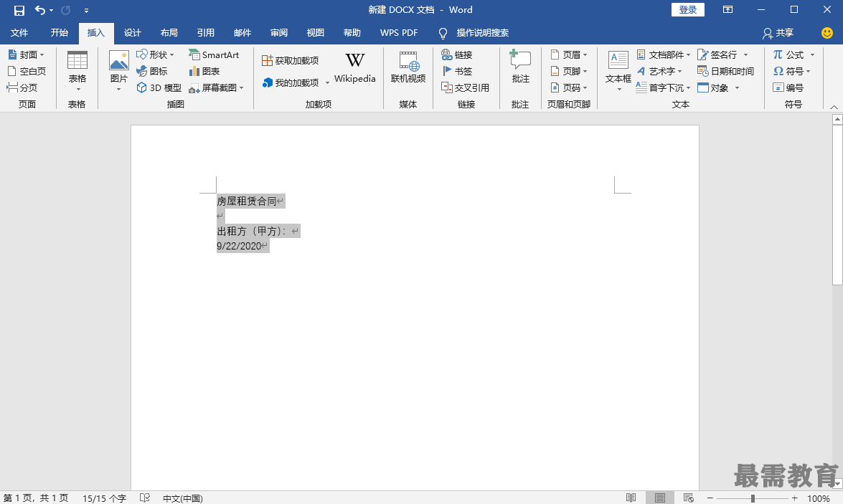Insert a 3D model (3D 模型)
Viewport: 843px width, 504px height.
(x=159, y=87)
